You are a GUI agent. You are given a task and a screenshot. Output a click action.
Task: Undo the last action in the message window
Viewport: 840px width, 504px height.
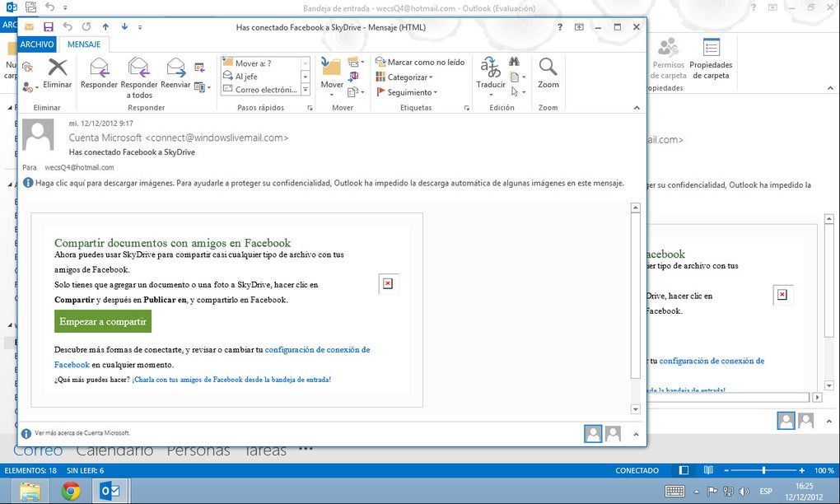coord(67,27)
